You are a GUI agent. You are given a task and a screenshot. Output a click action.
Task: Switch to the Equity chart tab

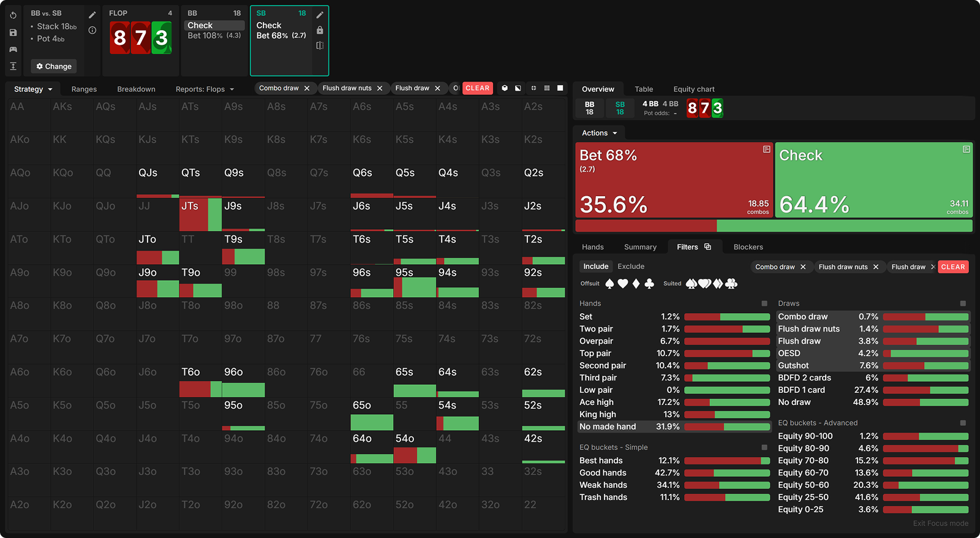(693, 89)
